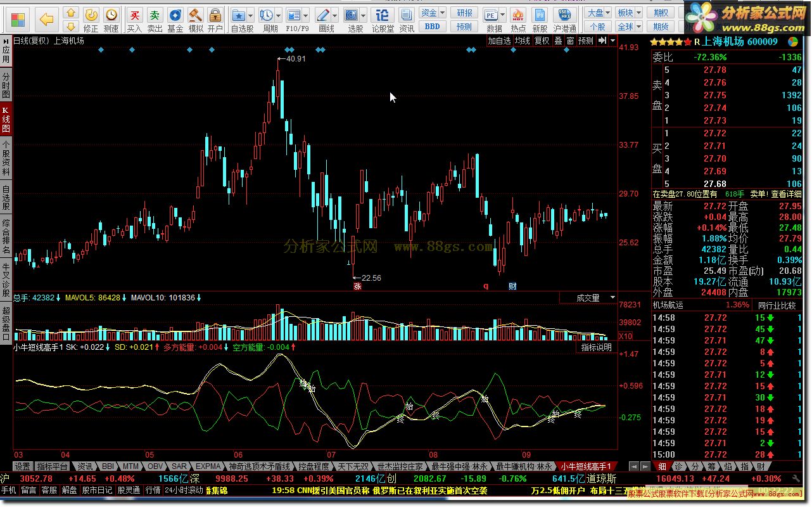Expand the 画线 dropdown arrow

tap(336, 15)
